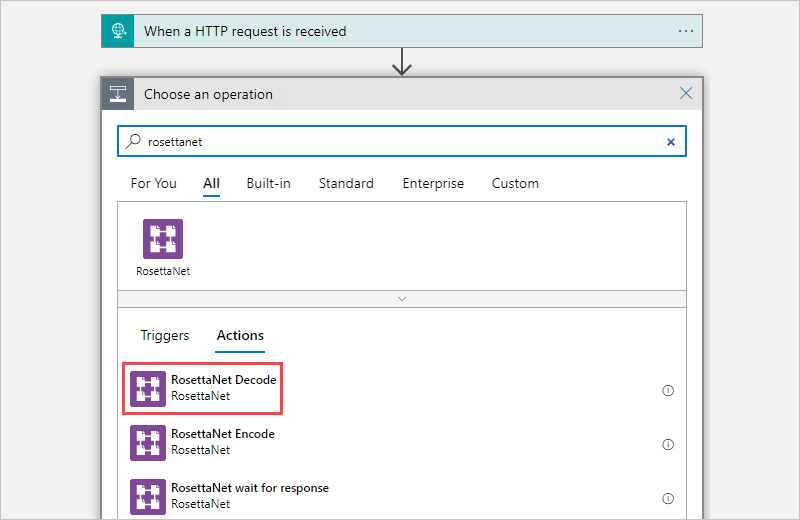Show info for RosettaNet Decode
This screenshot has width=800, height=520.
tap(668, 390)
